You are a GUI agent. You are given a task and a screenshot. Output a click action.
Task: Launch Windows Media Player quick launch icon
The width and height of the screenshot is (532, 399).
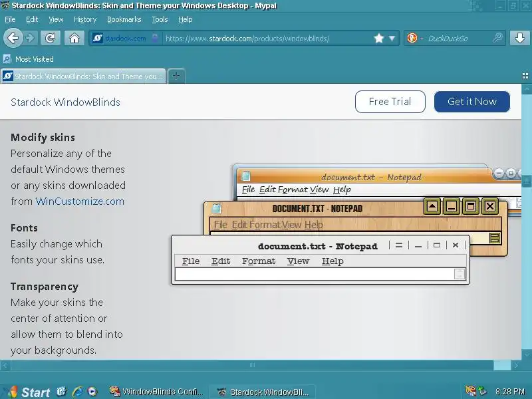(x=92, y=392)
